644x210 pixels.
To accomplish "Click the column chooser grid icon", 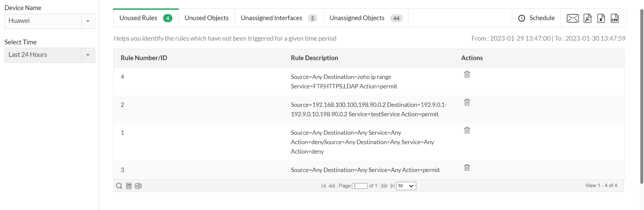I will (129, 186).
